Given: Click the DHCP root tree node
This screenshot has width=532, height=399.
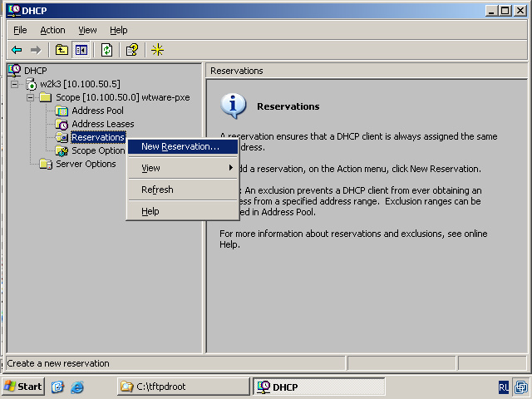Looking at the screenshot, I should (x=35, y=71).
